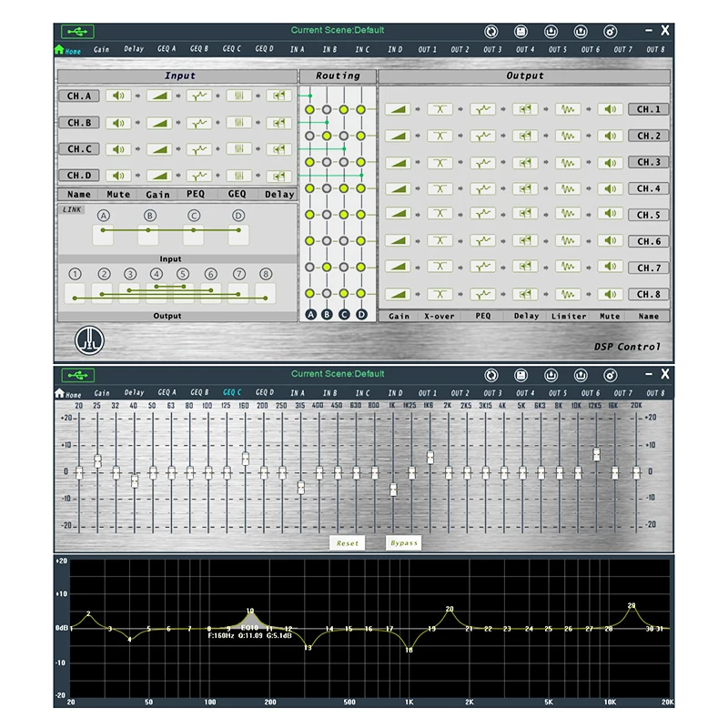This screenshot has width=728, height=728.
Task: Open the limiter waveform icon for output CH.4
Action: (x=568, y=188)
